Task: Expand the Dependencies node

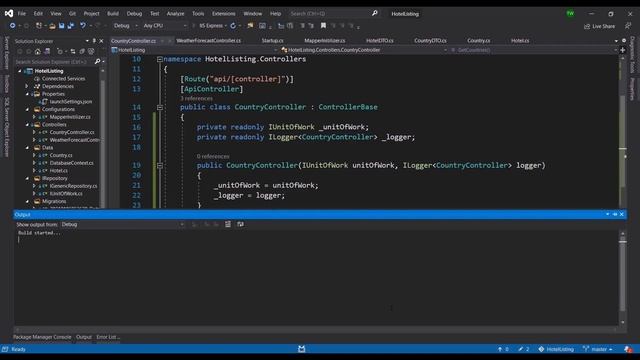Action: [27, 87]
